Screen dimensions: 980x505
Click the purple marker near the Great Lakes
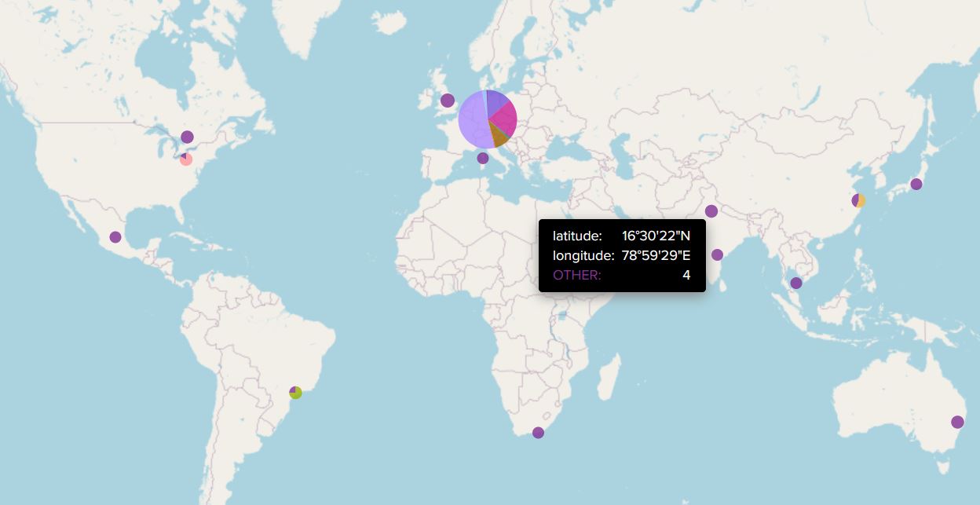[x=187, y=137]
